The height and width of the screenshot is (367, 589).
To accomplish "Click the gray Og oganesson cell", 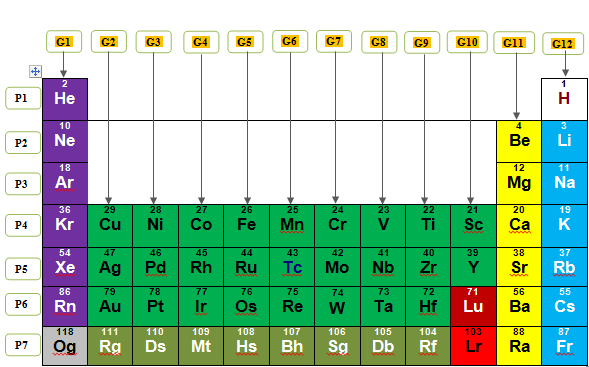I will point(65,346).
